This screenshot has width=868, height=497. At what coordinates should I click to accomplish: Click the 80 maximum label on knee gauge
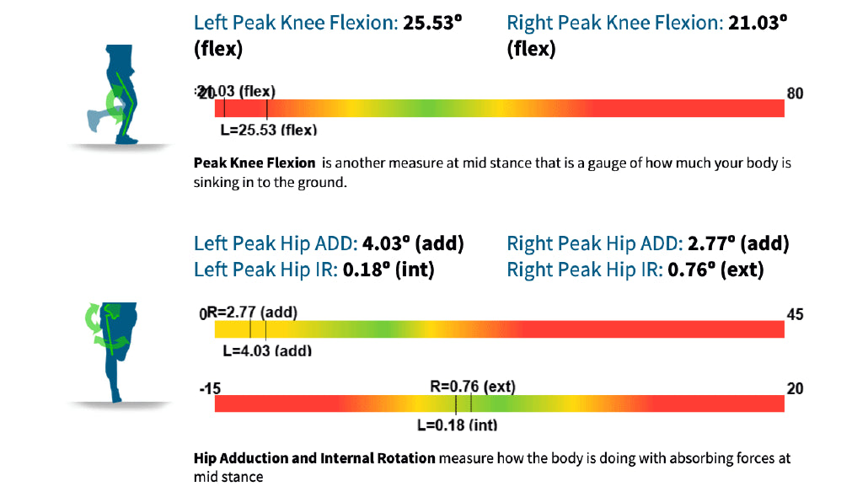click(795, 94)
